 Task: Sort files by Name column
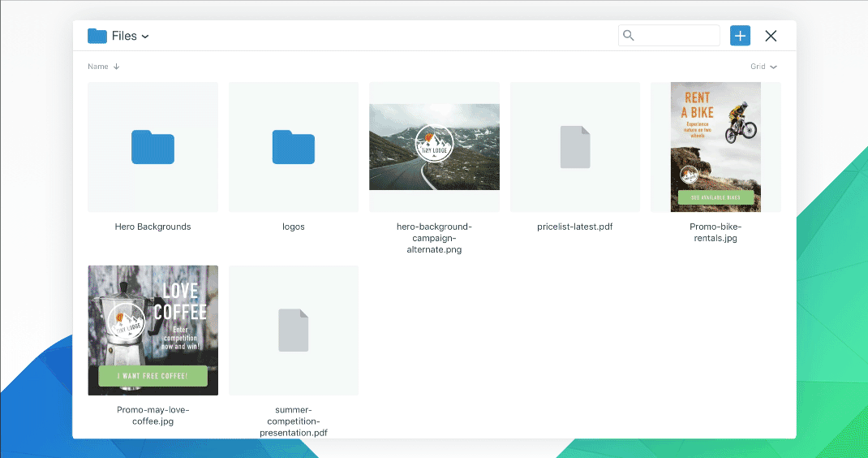[98, 67]
